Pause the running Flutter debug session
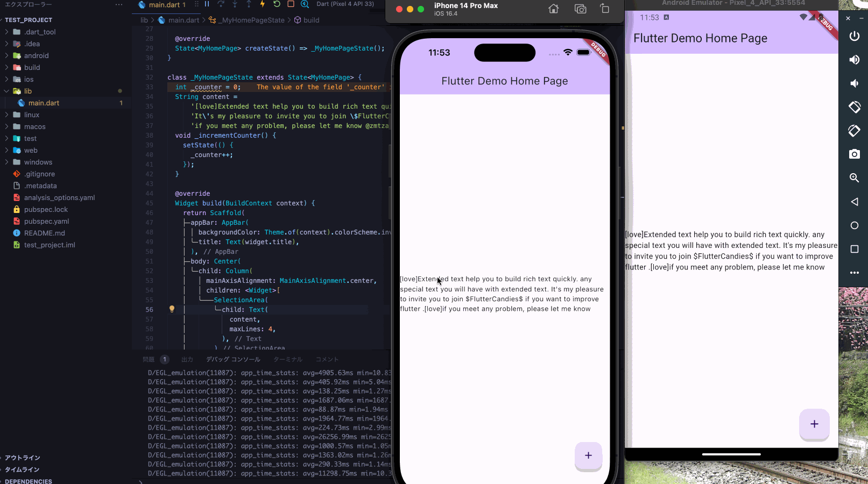 [x=207, y=4]
